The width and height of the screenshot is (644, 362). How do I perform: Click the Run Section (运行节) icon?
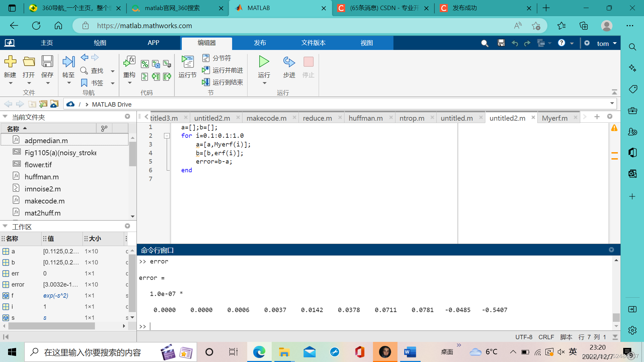click(x=187, y=62)
